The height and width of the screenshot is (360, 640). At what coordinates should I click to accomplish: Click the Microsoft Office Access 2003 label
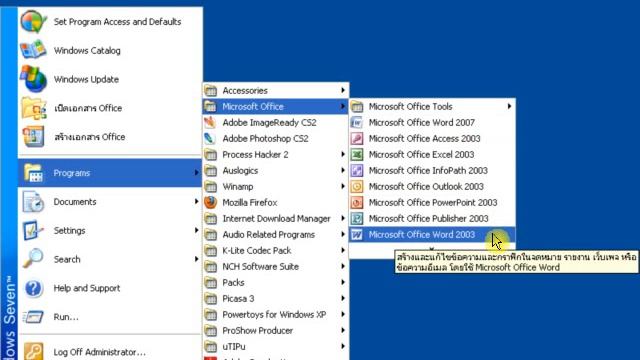click(x=424, y=138)
